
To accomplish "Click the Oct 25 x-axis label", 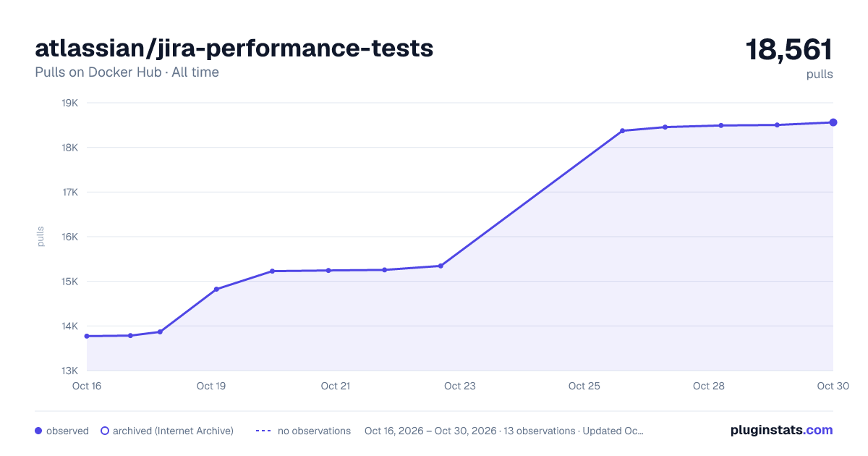I will click(x=584, y=386).
